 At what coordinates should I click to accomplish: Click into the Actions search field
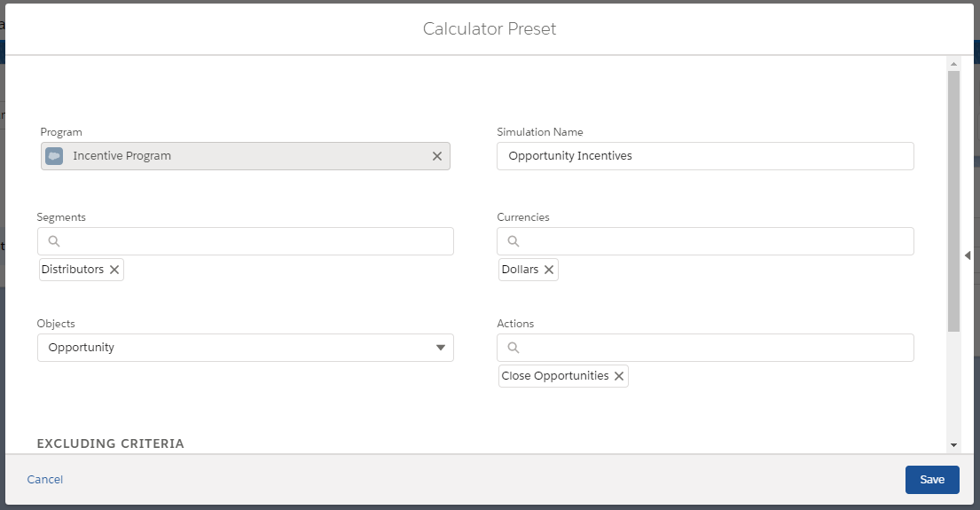(705, 348)
